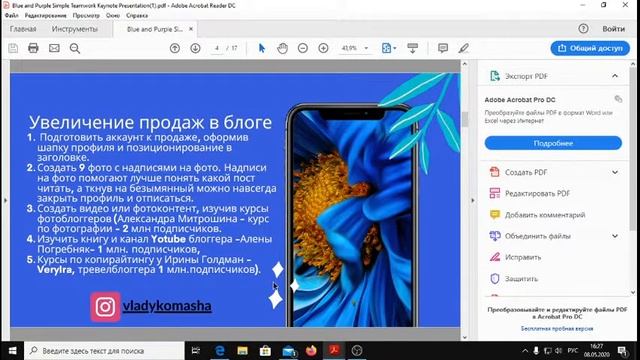Image resolution: width=640 pixels, height=360 pixels.
Task: Open the Find text magnifier
Action: click(x=75, y=48)
